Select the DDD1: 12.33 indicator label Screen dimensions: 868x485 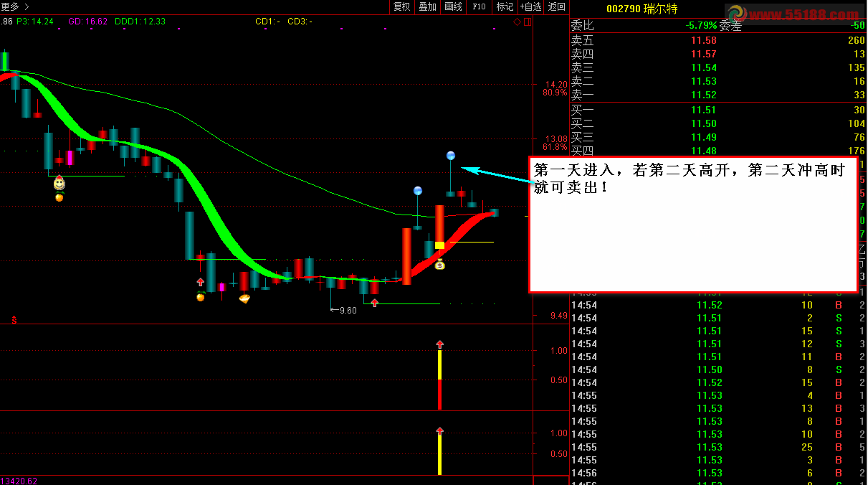click(x=140, y=22)
